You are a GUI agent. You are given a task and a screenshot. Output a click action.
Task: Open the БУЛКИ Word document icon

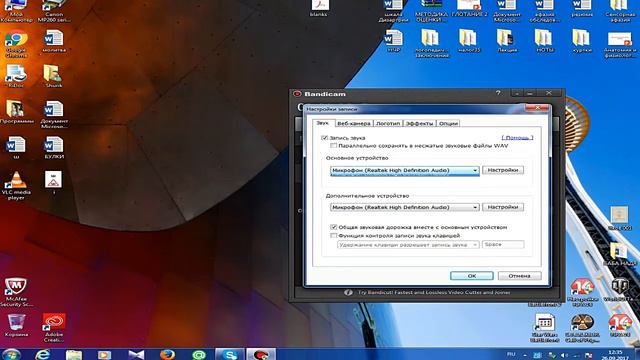[54, 148]
